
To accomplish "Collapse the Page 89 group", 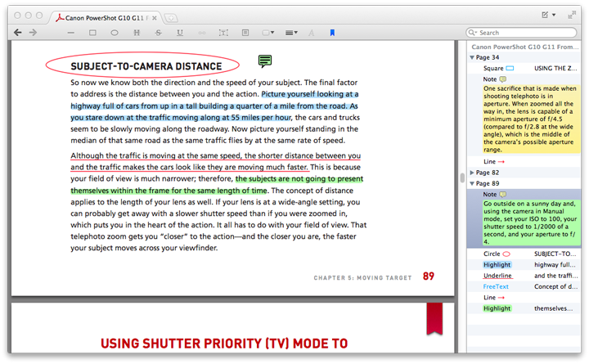I will [472, 183].
